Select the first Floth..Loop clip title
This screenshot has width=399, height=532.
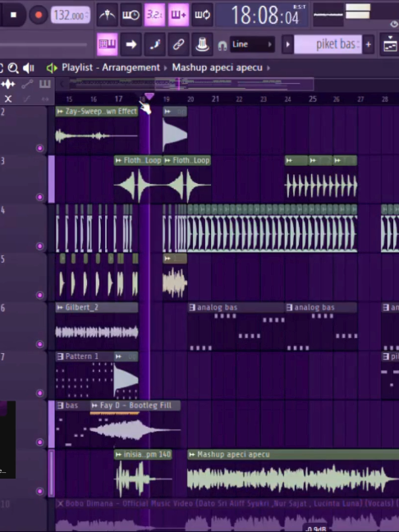point(142,160)
